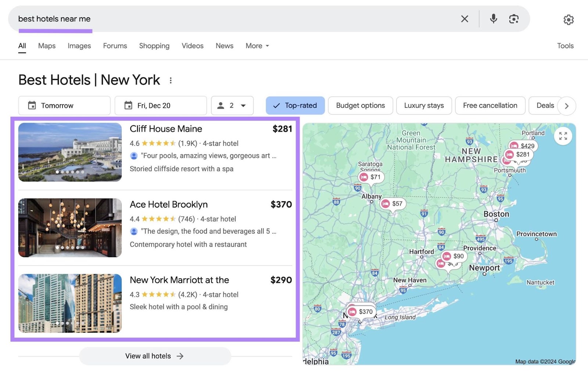Click the reviewer avatar under Cliff House Maine
This screenshot has height=377, width=588.
[x=134, y=156]
